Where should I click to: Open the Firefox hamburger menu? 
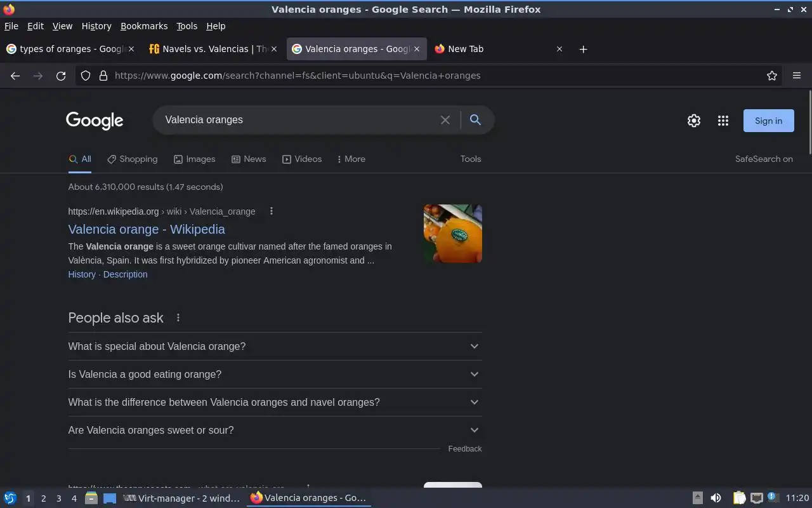click(x=797, y=76)
